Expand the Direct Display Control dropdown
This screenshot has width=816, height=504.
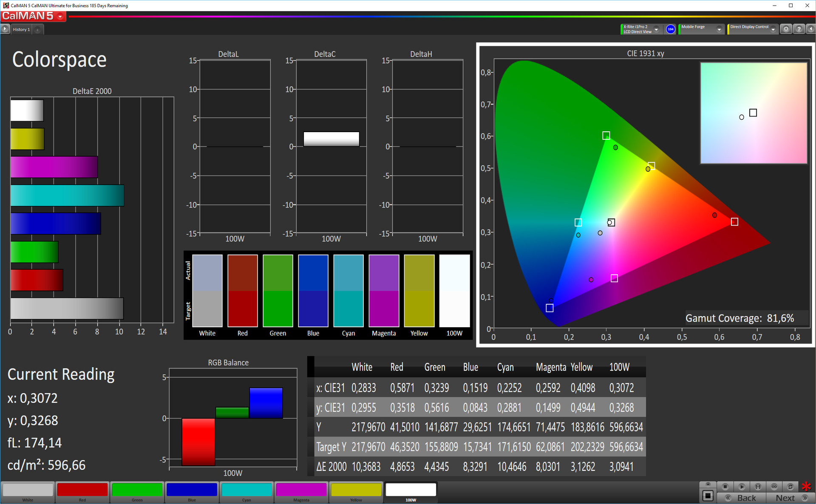tap(773, 29)
